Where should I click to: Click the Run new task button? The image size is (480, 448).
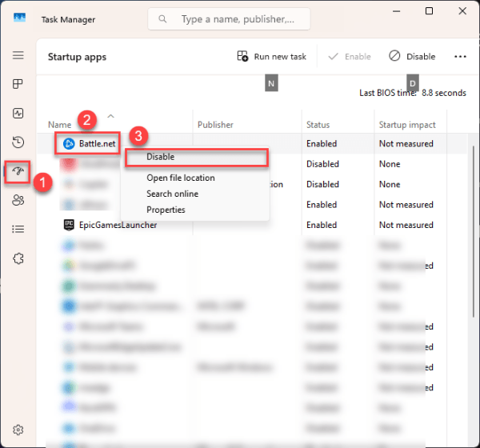click(x=272, y=57)
